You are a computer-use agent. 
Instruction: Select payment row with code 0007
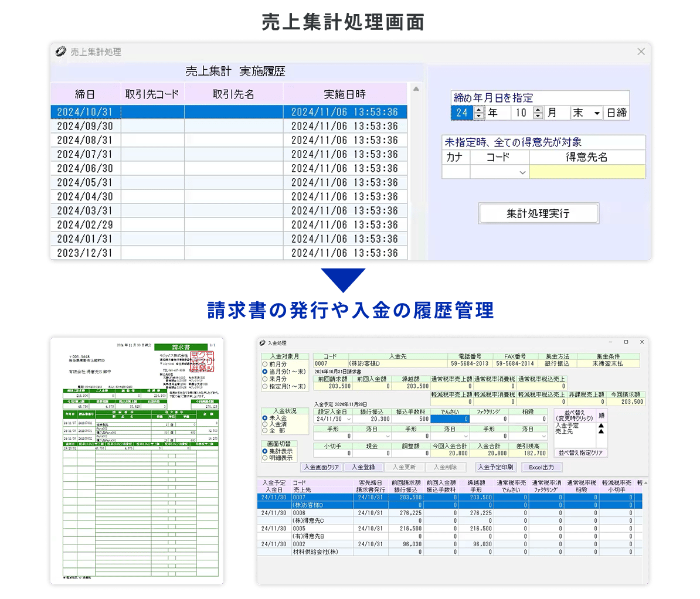450,501
